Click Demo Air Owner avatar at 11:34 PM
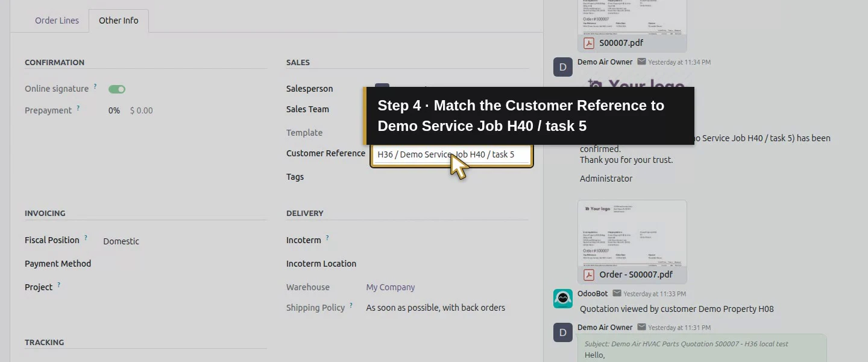This screenshot has height=362, width=868. pos(563,67)
